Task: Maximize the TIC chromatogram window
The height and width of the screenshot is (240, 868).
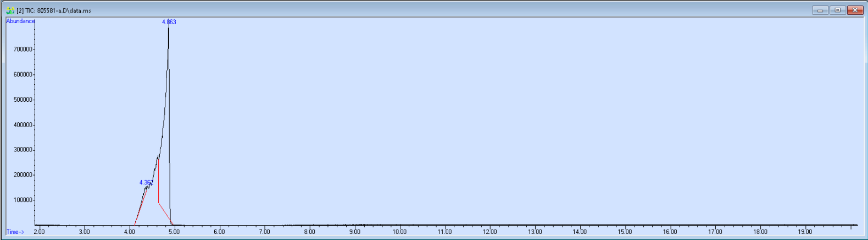Action: tap(837, 10)
